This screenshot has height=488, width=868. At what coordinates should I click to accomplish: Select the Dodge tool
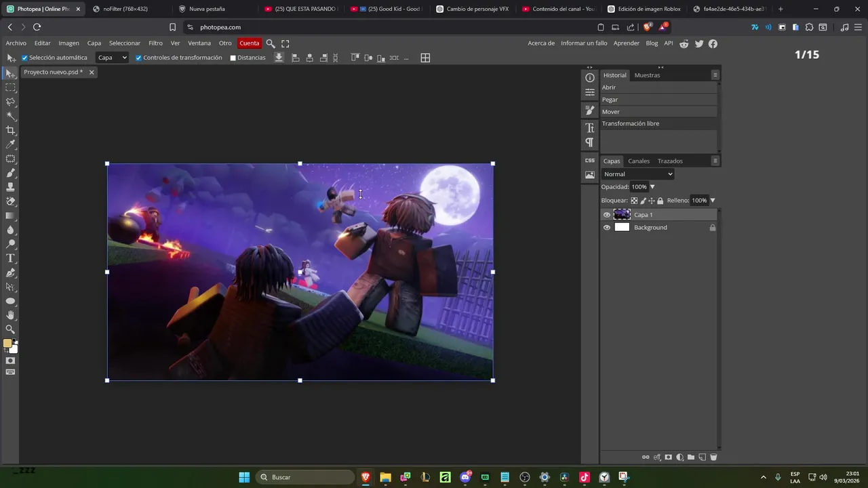tap(10, 244)
